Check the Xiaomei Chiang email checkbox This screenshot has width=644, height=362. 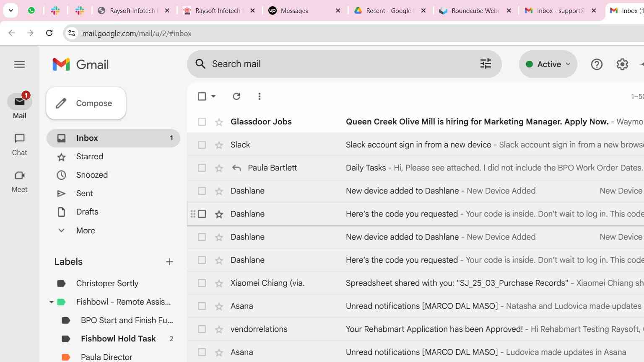202,283
